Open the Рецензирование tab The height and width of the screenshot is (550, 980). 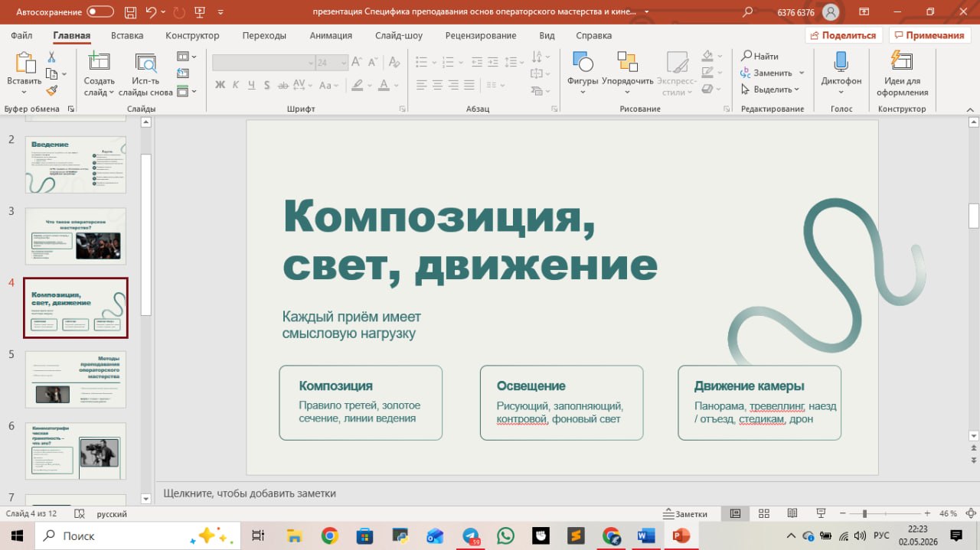(x=481, y=35)
